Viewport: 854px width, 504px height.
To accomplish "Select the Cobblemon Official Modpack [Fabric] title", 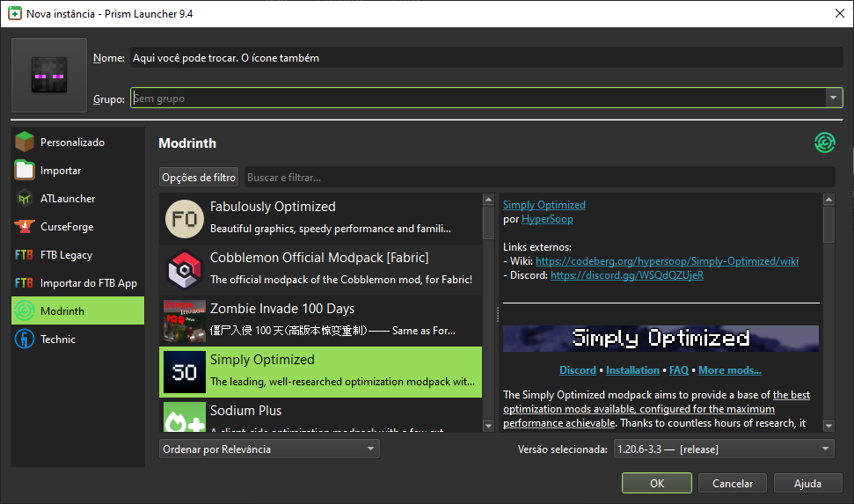I will 319,257.
